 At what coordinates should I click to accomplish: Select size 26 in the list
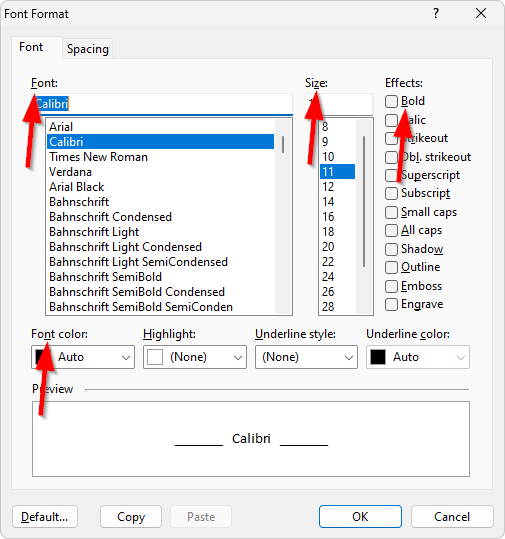click(x=338, y=292)
